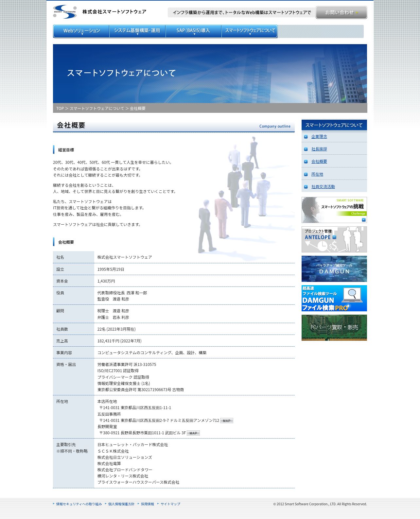Open the DAMGUN backup tool banner
The width and height of the screenshot is (420, 519).
(334, 269)
